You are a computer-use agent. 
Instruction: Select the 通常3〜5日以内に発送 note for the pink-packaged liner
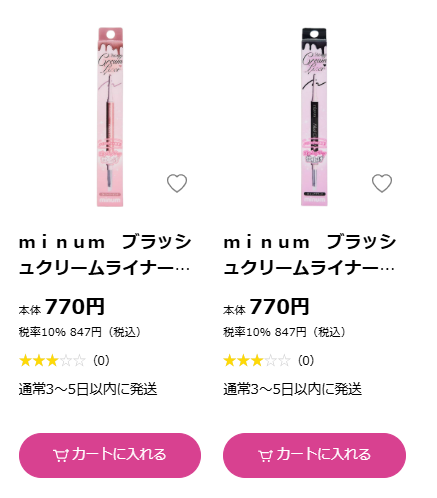88,389
